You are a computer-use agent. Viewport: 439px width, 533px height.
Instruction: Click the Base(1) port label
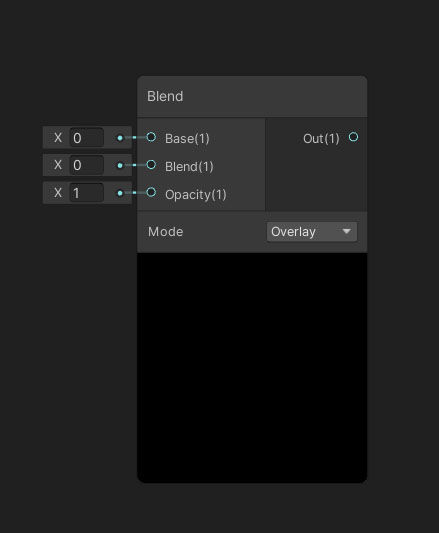[187, 139]
